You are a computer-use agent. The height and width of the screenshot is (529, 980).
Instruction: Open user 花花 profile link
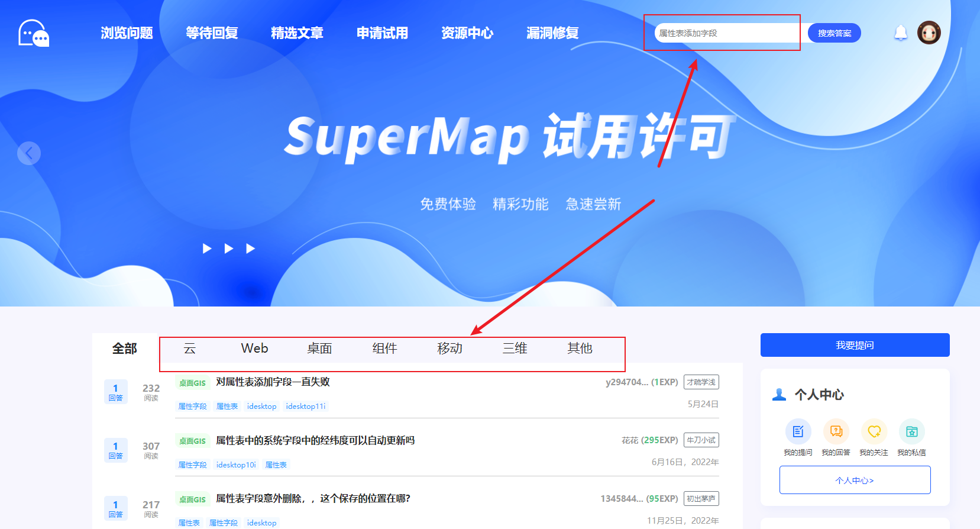tap(630, 440)
